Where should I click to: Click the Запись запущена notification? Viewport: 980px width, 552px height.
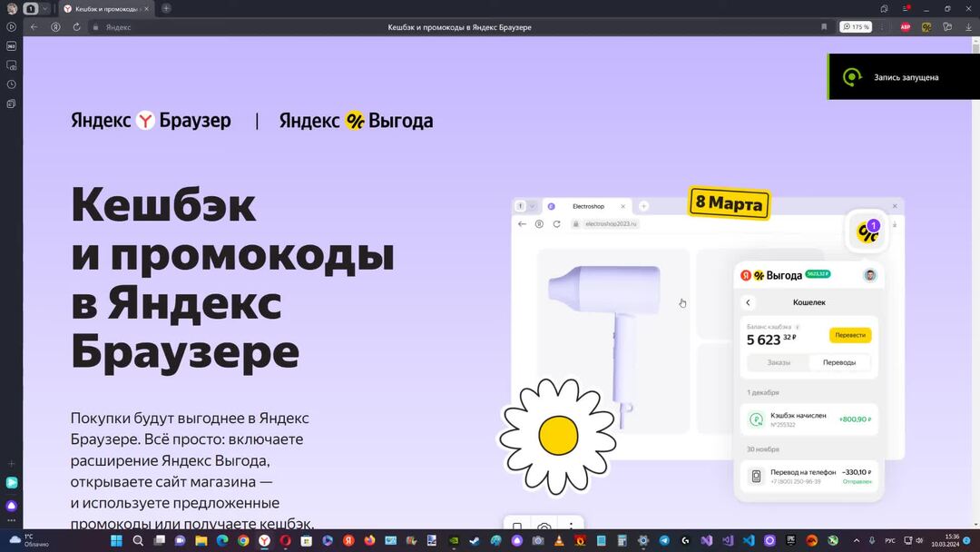(904, 77)
